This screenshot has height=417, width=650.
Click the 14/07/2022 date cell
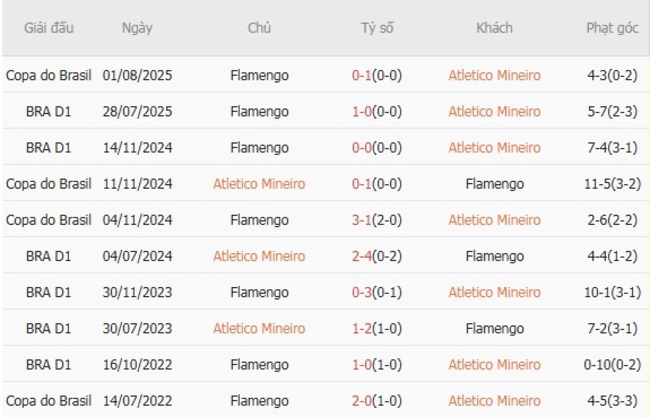coord(137,400)
